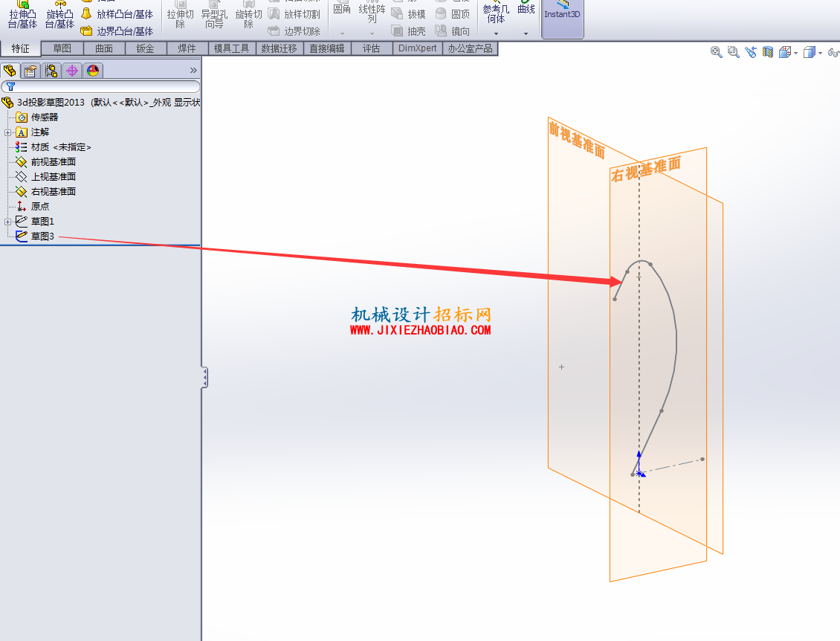Screen dimensions: 840x641
Task: Click the 拉伸凸台/基体 extrude boss tool
Action: coord(22,15)
